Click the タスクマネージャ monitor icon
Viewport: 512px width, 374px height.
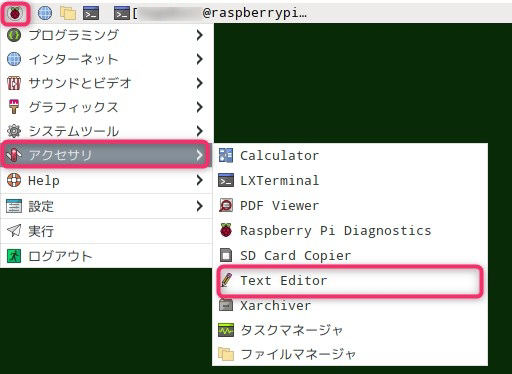click(x=226, y=330)
